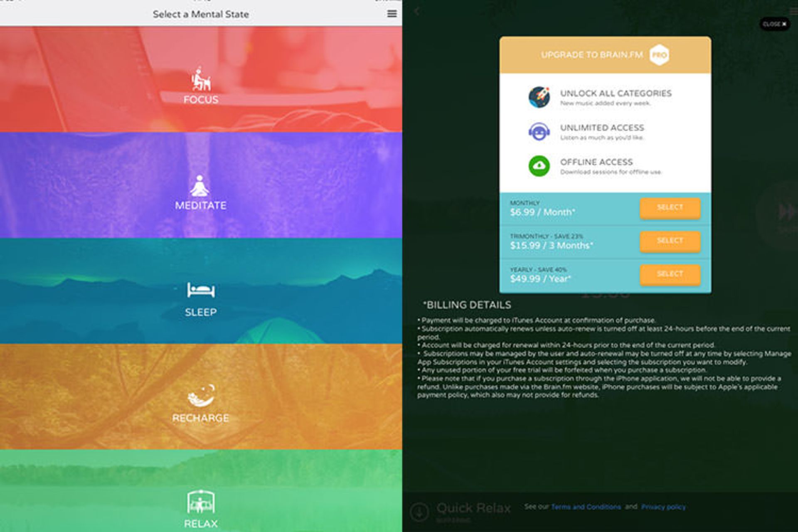Screen dimensions: 798x532
Task: Click the 'Unlock All Categories' heading
Action: [x=616, y=93]
